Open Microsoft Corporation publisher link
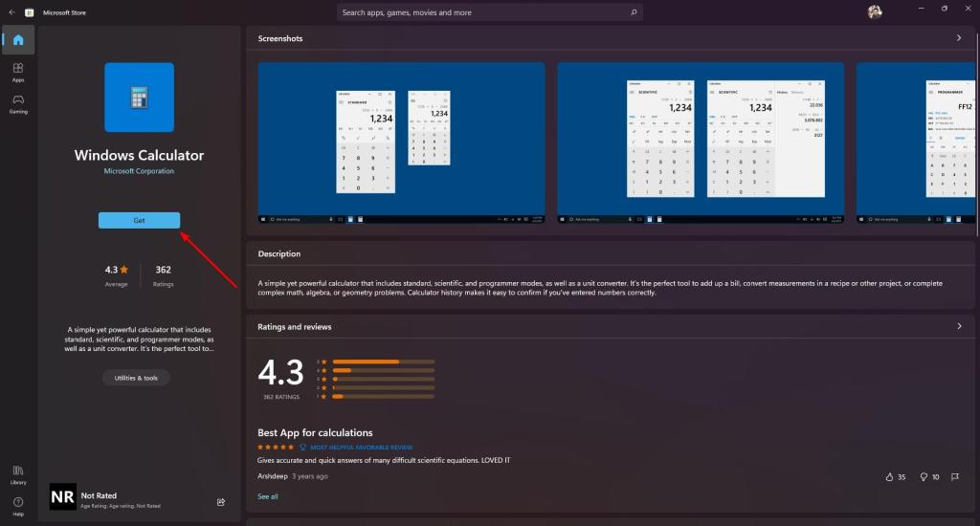This screenshot has width=980, height=526. coord(139,171)
